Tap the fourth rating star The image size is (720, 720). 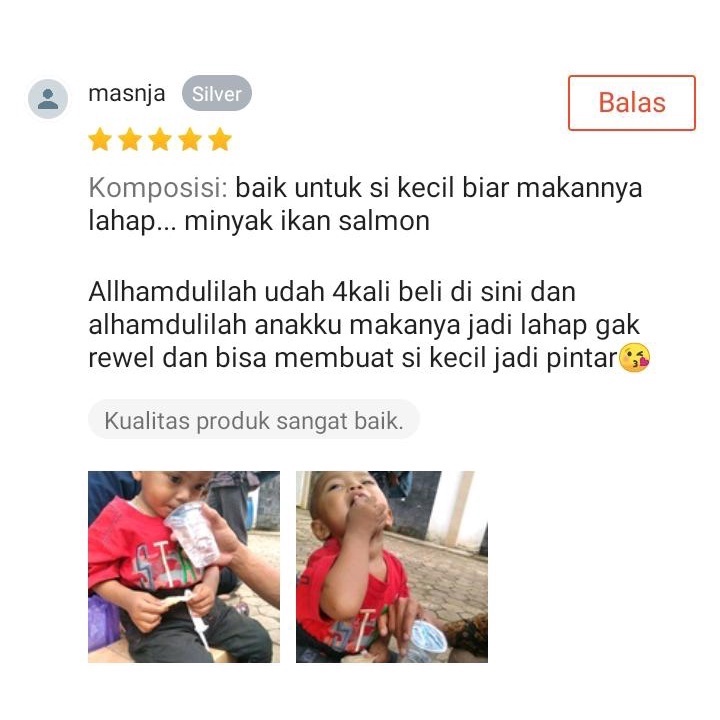[x=190, y=139]
